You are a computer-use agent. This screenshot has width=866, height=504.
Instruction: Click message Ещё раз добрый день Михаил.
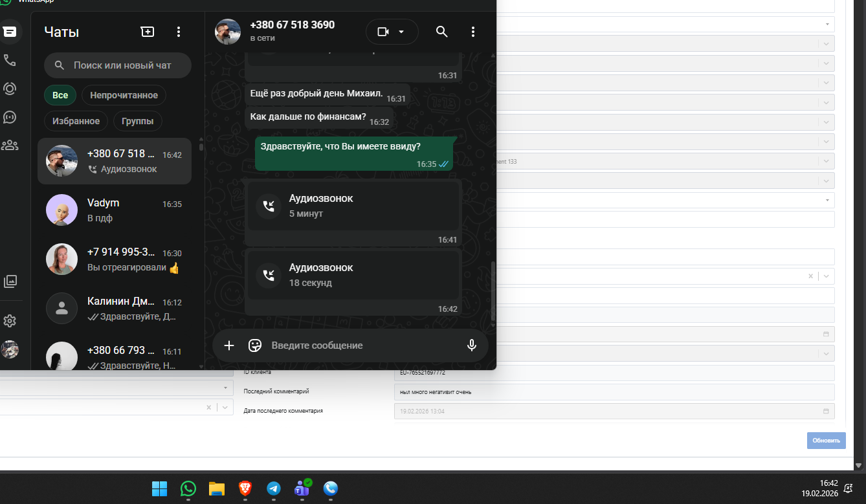(328, 94)
